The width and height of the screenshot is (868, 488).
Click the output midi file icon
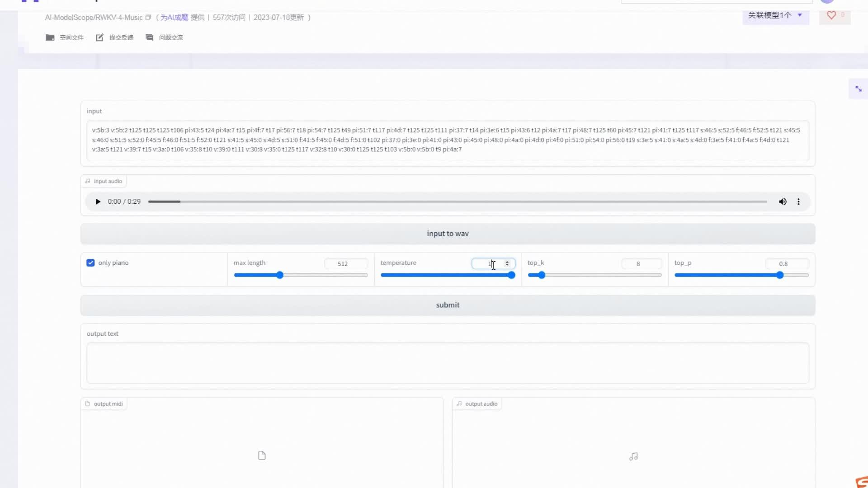pyautogui.click(x=262, y=455)
